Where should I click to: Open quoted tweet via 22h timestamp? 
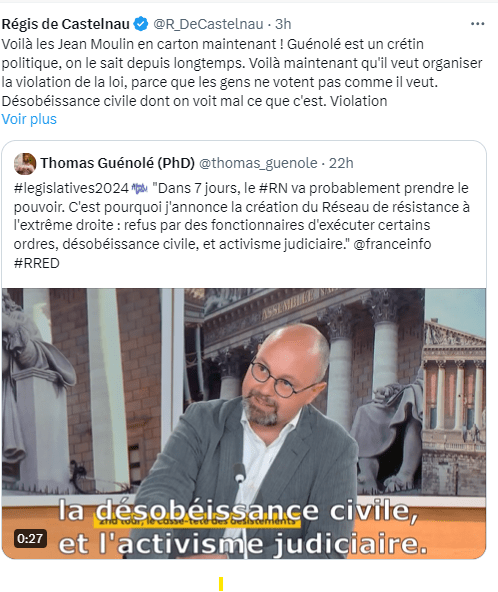(341, 163)
